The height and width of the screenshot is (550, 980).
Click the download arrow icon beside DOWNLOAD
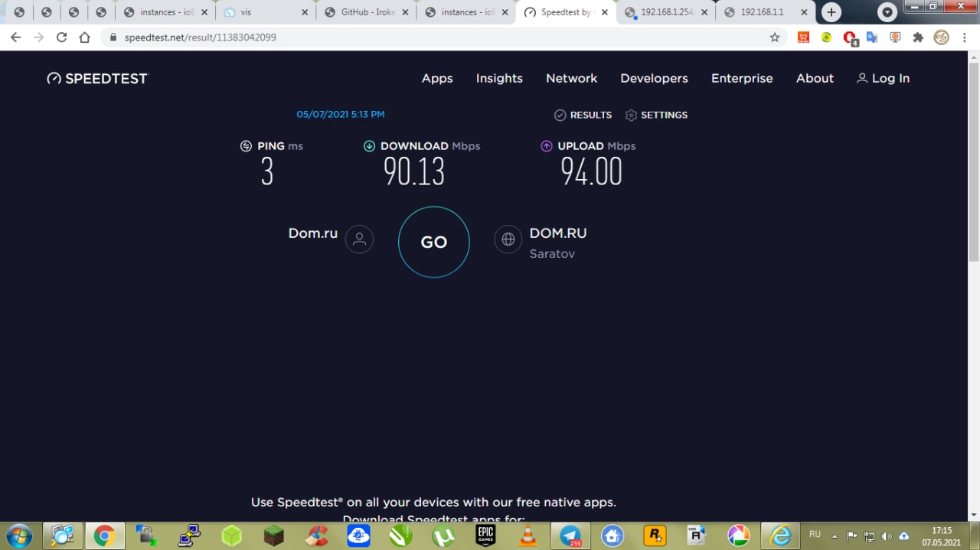pos(369,146)
